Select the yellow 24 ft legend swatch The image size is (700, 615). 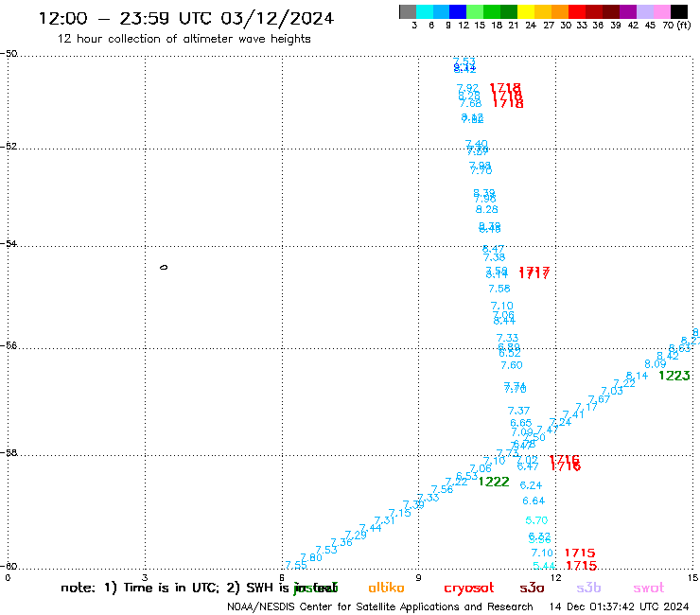point(526,11)
